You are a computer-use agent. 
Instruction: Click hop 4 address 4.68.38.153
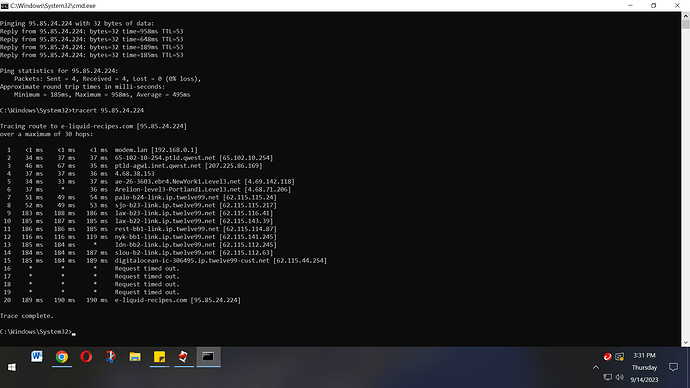pyautogui.click(x=134, y=174)
